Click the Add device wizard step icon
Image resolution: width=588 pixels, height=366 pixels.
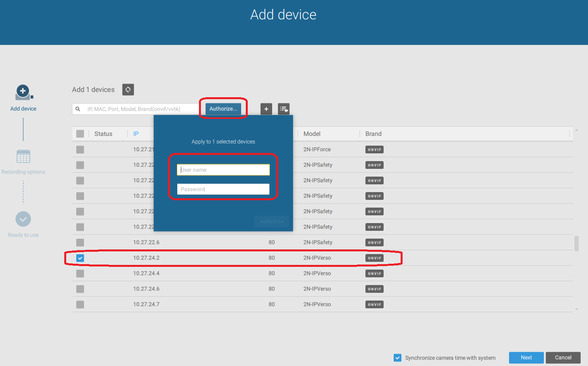(23, 92)
